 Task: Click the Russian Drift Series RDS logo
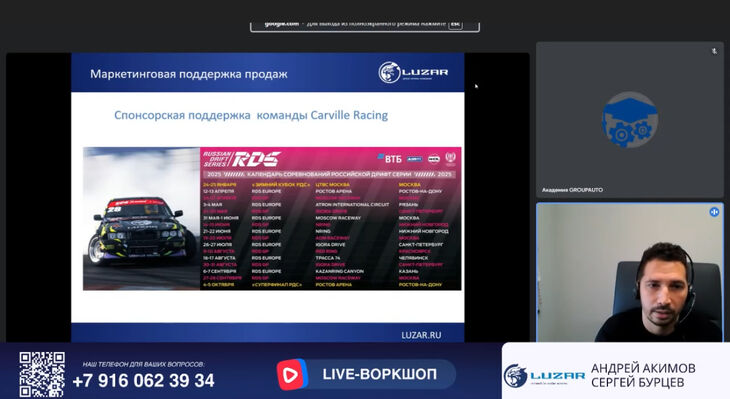(242, 159)
